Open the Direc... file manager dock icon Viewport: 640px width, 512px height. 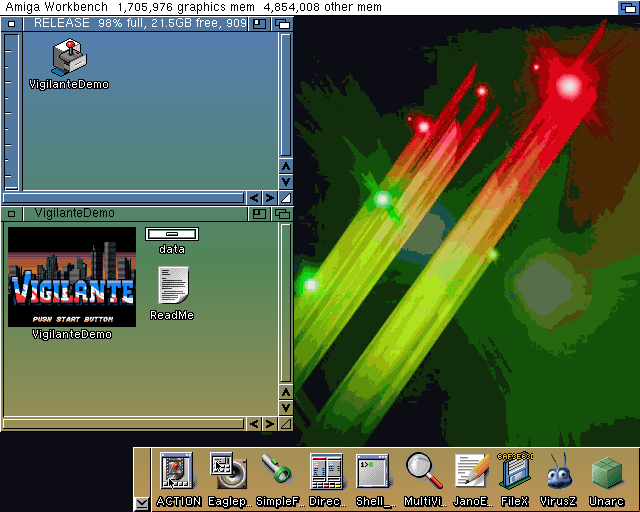(326, 471)
